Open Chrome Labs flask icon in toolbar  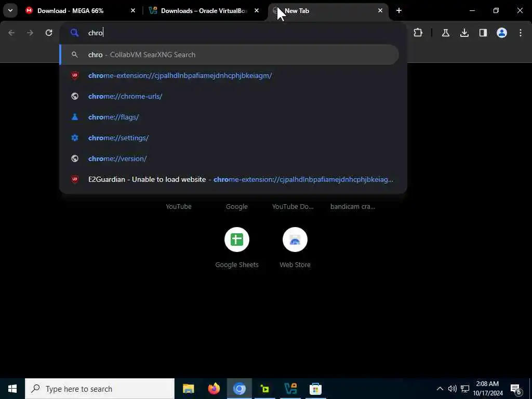pyautogui.click(x=446, y=33)
